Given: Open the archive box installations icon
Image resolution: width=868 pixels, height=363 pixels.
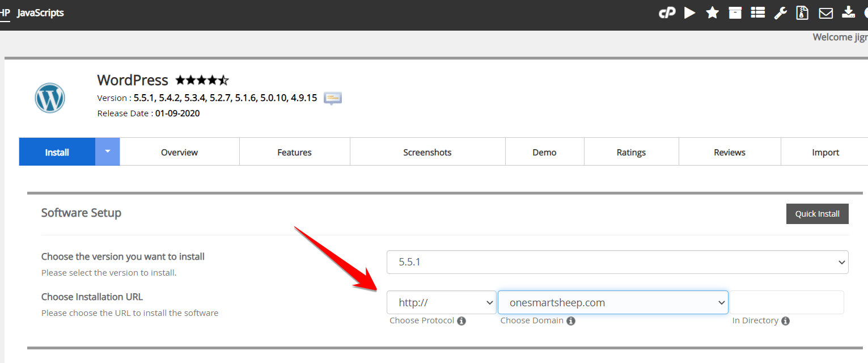Looking at the screenshot, I should [735, 12].
